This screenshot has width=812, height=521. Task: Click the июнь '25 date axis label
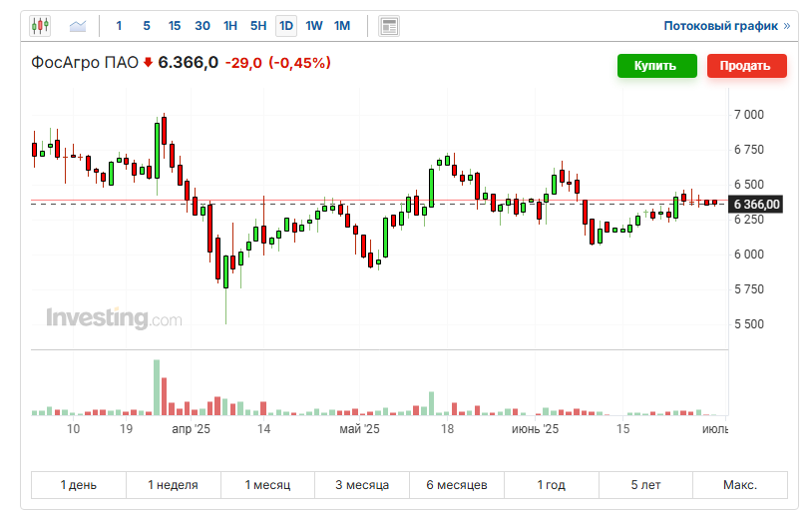click(x=535, y=429)
